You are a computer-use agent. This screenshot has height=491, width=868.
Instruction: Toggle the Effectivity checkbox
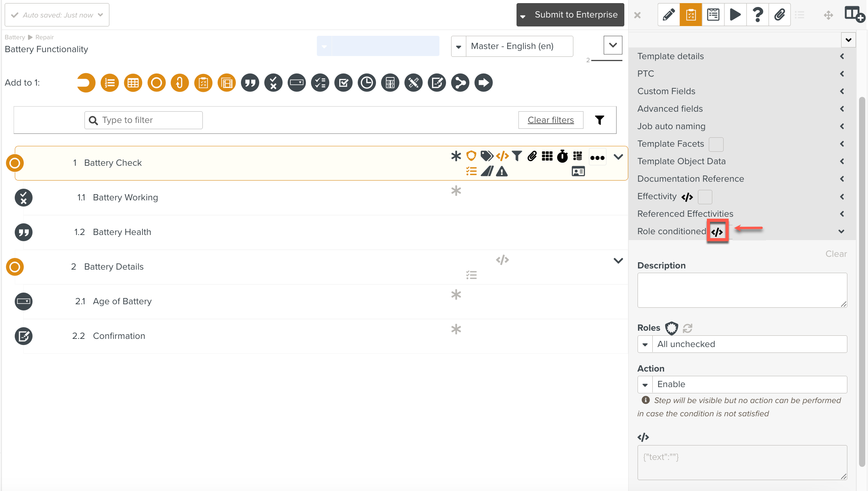coord(705,197)
